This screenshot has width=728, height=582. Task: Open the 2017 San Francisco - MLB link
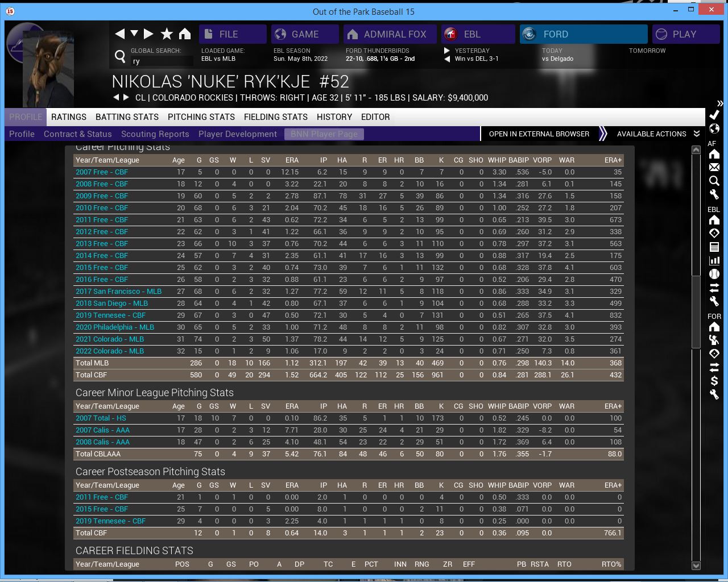[x=118, y=292]
